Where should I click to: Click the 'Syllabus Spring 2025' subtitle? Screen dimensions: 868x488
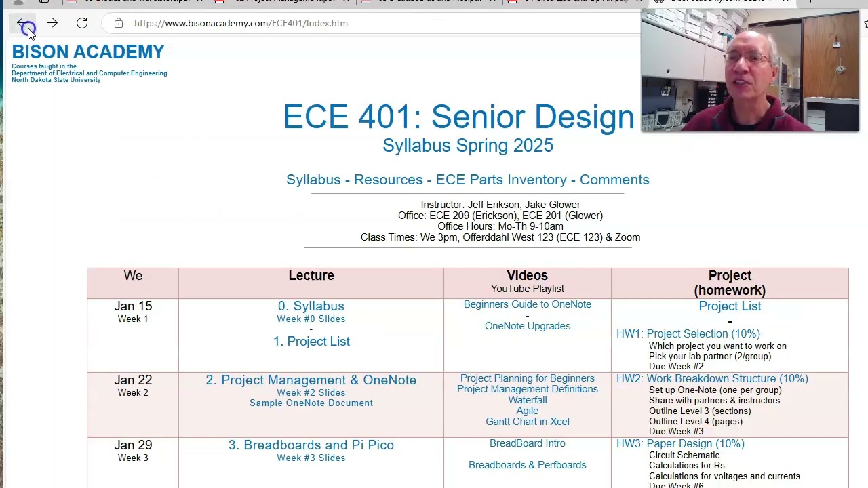(x=468, y=146)
